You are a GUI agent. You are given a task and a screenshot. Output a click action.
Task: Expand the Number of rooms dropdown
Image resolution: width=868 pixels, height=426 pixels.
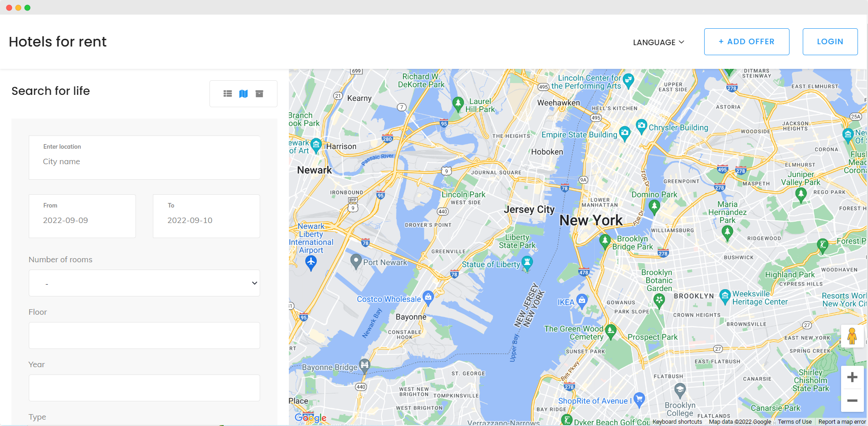click(144, 283)
